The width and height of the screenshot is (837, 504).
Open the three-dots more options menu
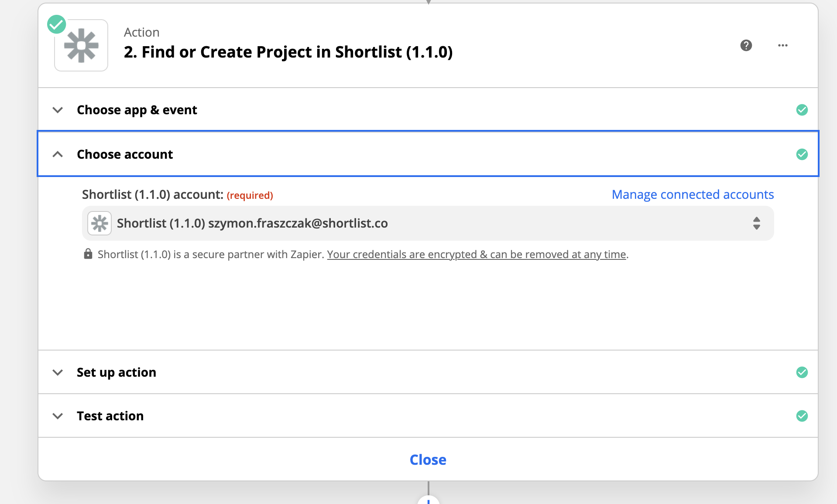click(783, 45)
